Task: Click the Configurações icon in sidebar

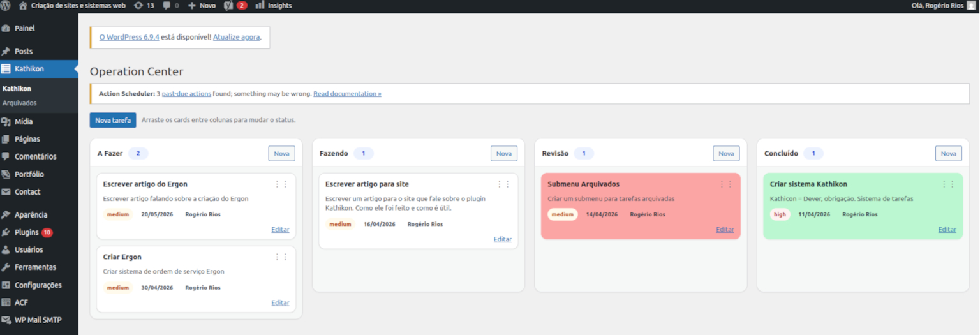Action: [6, 285]
